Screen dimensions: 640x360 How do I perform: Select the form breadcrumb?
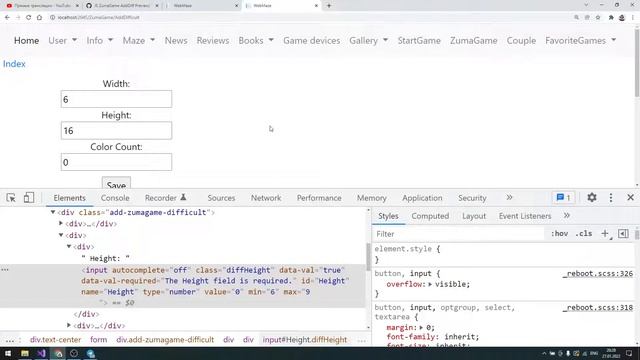[x=98, y=340]
